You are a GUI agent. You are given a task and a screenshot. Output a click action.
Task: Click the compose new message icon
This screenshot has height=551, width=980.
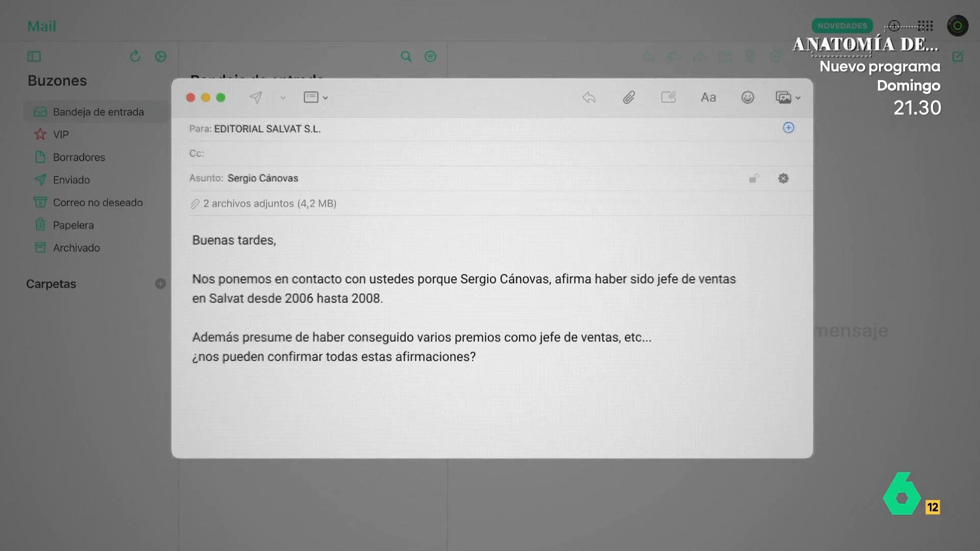point(958,57)
